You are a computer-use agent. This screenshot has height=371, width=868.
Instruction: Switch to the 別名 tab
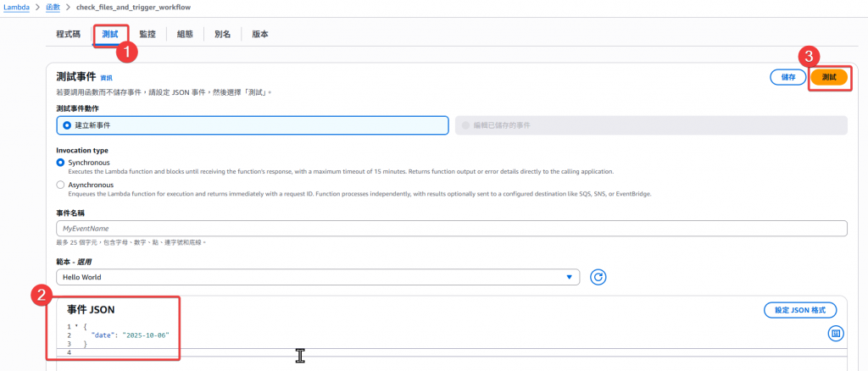[223, 34]
